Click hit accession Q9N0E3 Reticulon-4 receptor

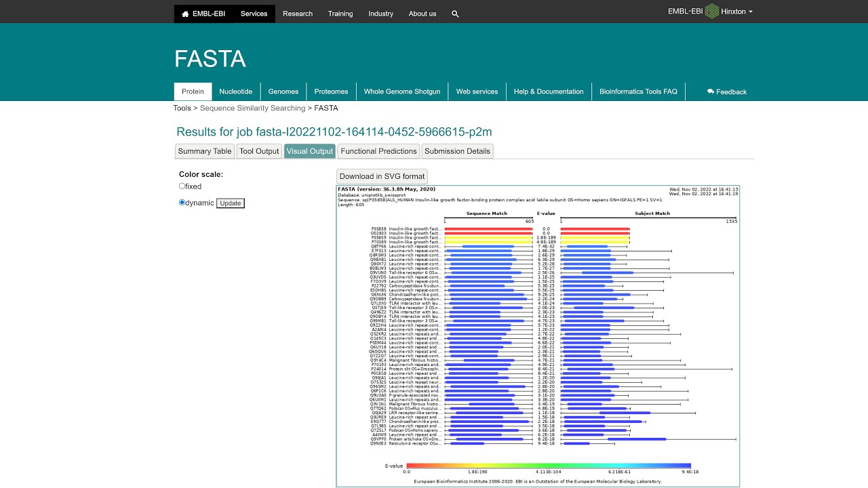[378, 443]
